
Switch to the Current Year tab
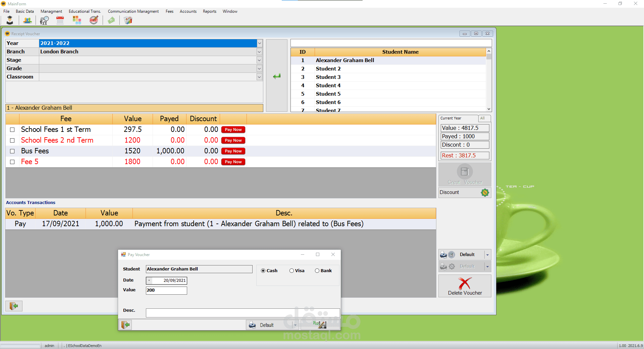click(458, 118)
